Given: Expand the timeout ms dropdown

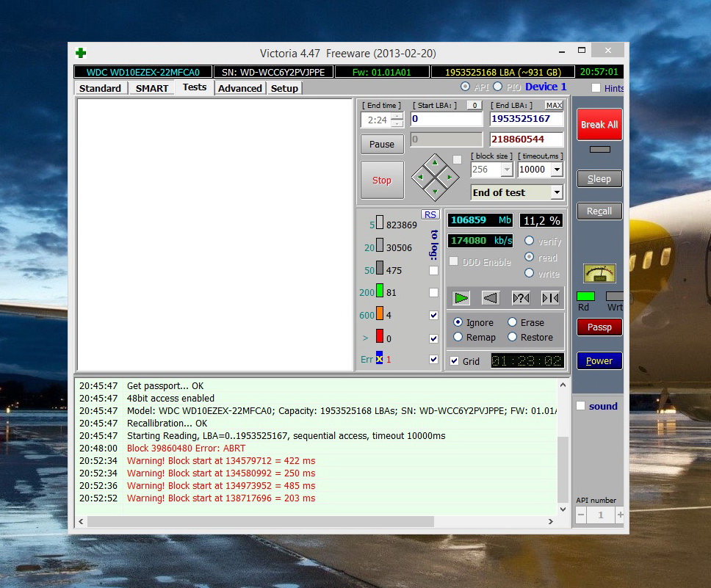Looking at the screenshot, I should [x=556, y=170].
